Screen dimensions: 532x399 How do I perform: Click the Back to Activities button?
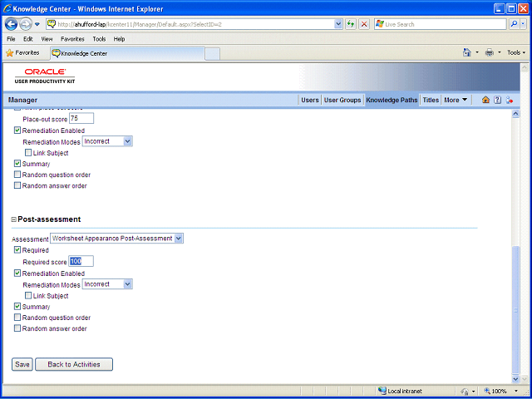[x=74, y=364]
